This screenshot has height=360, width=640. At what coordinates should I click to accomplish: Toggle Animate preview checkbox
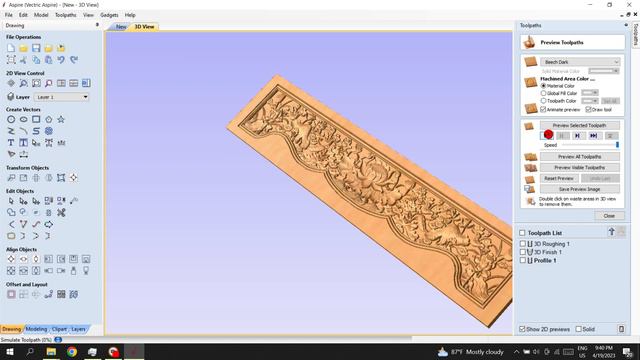543,109
